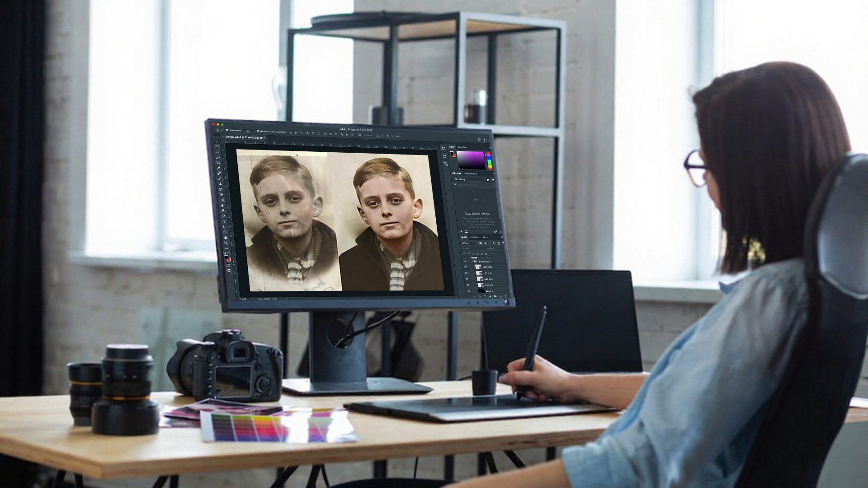868x488 pixels.
Task: Select the Eyedropper tool
Action: pos(219,168)
